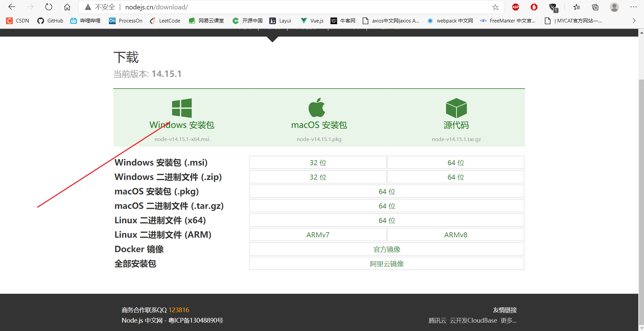Add this page to favorites star
Image resolution: width=644 pixels, height=331 pixels.
point(495,7)
